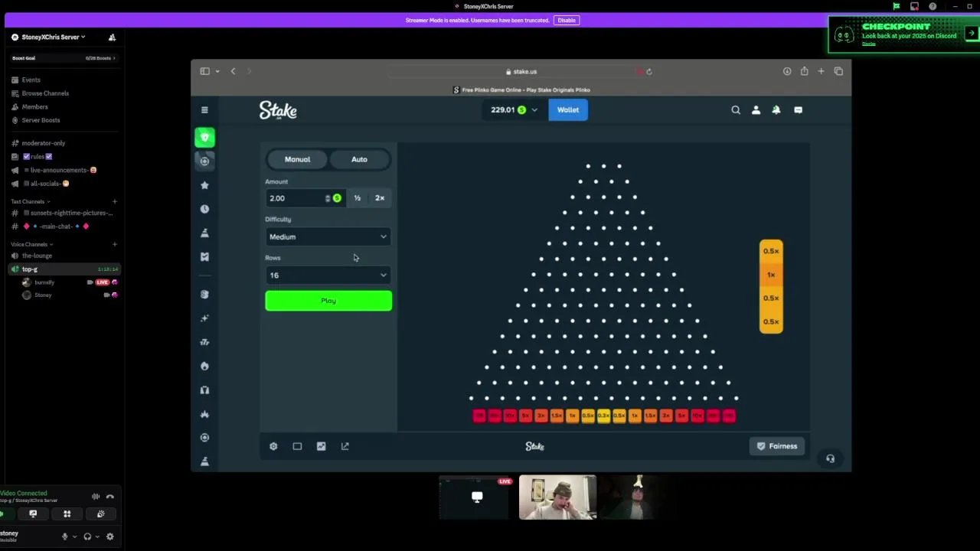Screen dimensions: 980x551
Task: Open the Fairness button
Action: [777, 446]
